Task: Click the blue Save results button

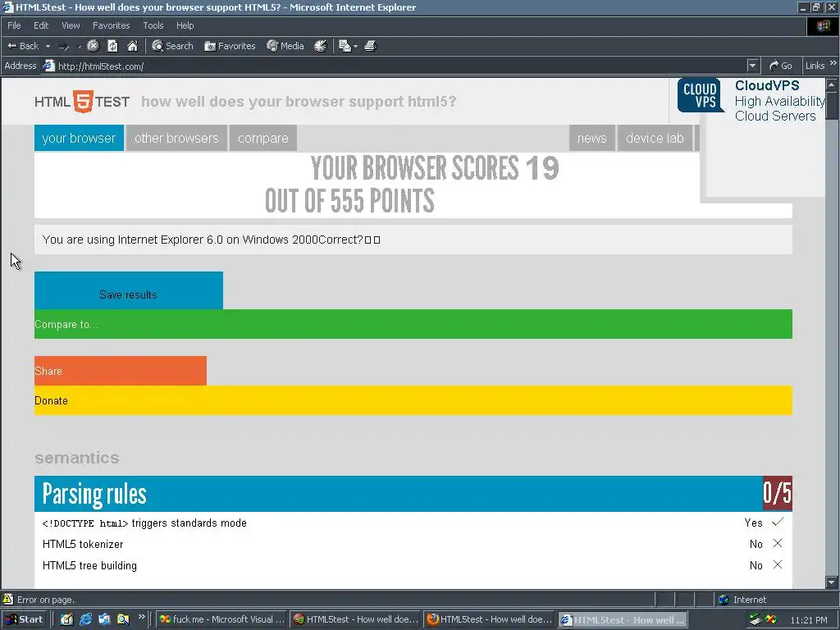Action: click(x=129, y=290)
